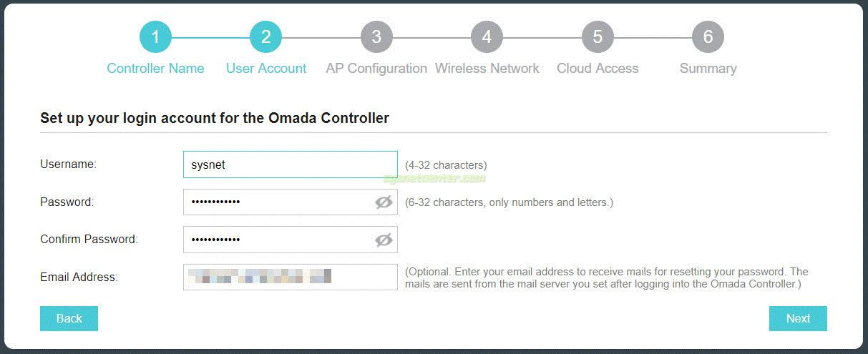The image size is (868, 354).
Task: Click step 2 circle for User Account
Action: (x=266, y=36)
